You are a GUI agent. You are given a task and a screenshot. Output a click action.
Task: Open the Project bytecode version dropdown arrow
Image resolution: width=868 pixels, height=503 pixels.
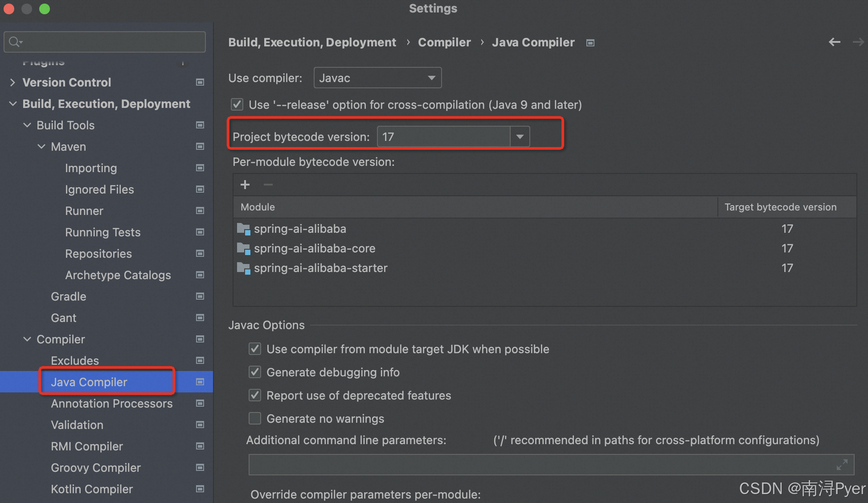[x=520, y=136]
